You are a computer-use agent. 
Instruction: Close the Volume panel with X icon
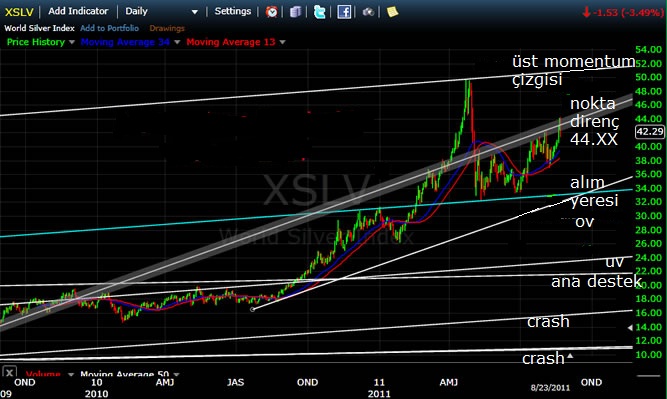pos(9,373)
